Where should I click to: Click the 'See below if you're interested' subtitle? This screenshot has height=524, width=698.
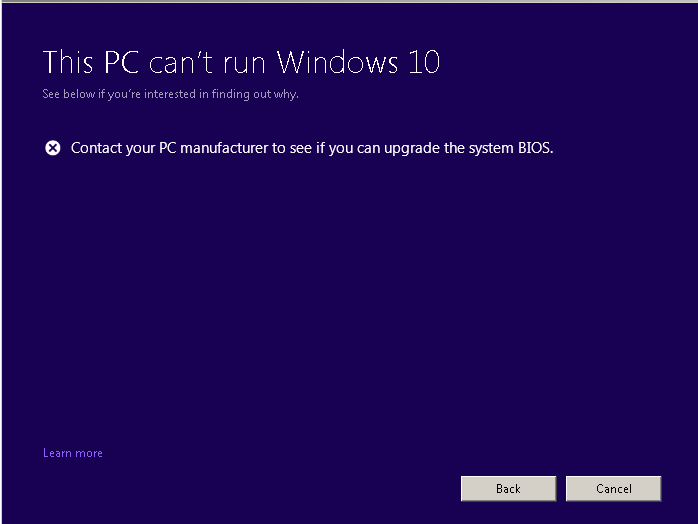[170, 94]
